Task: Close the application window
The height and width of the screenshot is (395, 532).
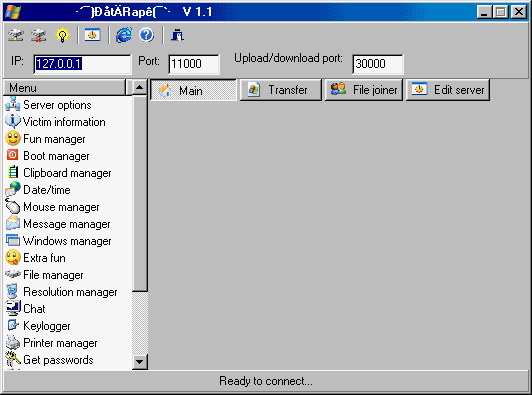Action: tap(519, 12)
